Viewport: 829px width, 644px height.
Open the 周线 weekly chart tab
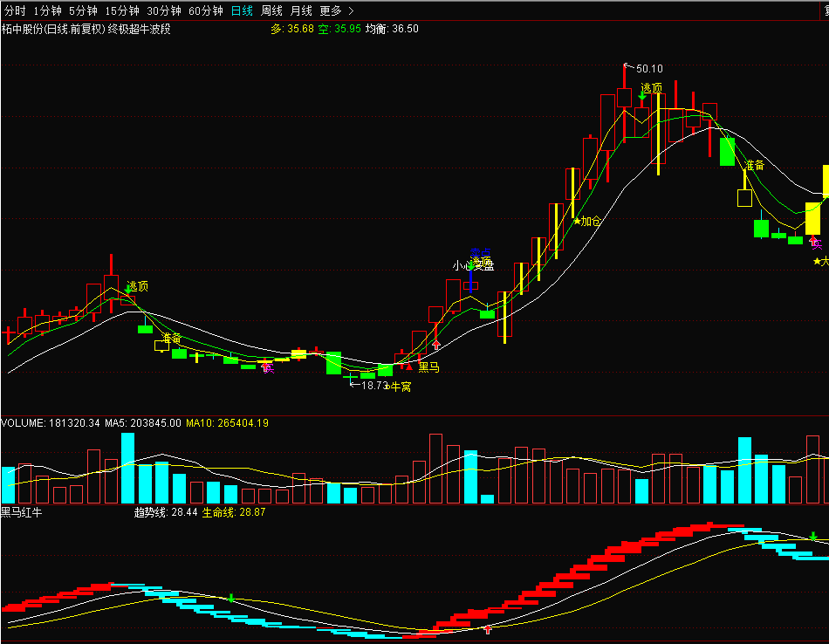coord(271,10)
